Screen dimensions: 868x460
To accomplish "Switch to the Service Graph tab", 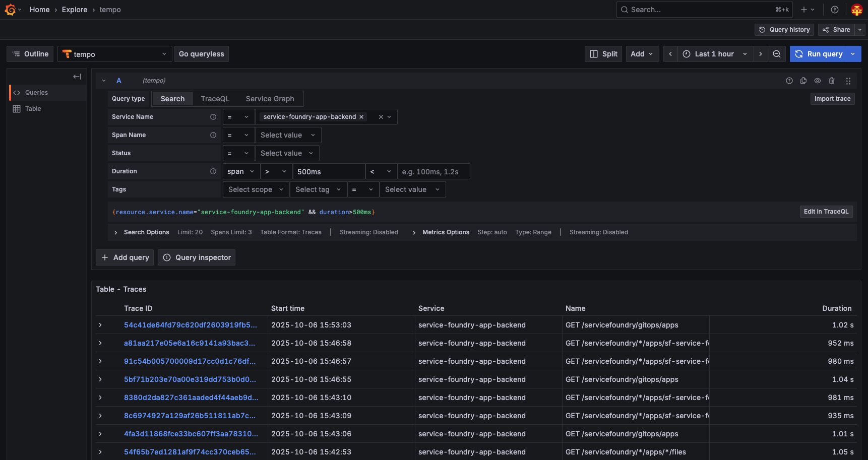I will tap(270, 99).
